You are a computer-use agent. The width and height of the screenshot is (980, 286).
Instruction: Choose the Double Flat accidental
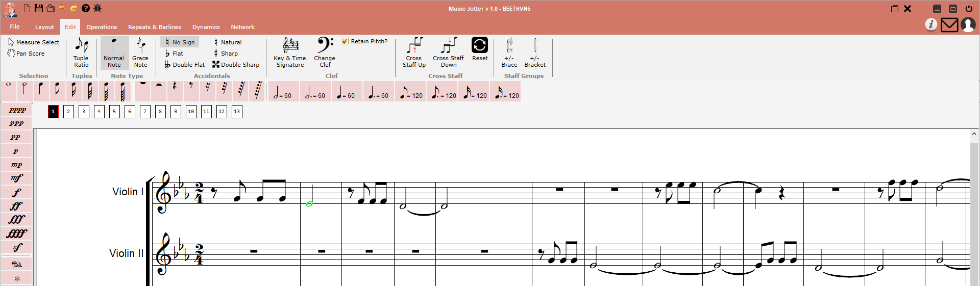(184, 65)
